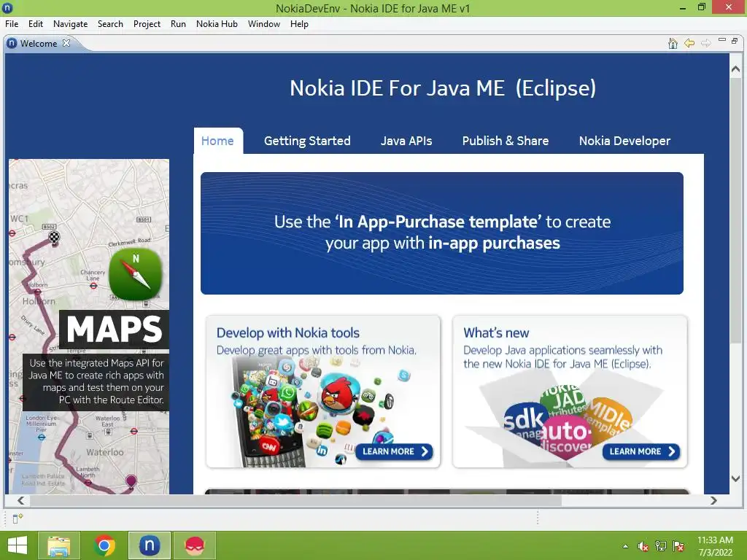Click the Nokia IDE taskbar icon
The height and width of the screenshot is (560, 747).
pyautogui.click(x=149, y=545)
